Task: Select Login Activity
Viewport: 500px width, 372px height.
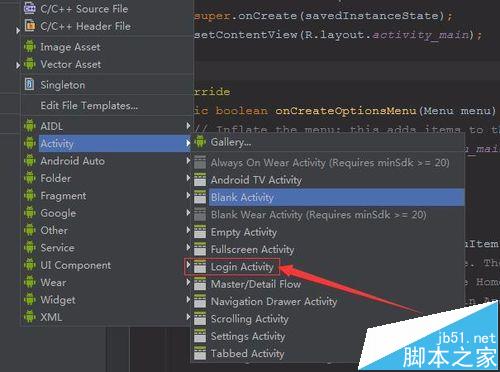Action: tap(328, 267)
